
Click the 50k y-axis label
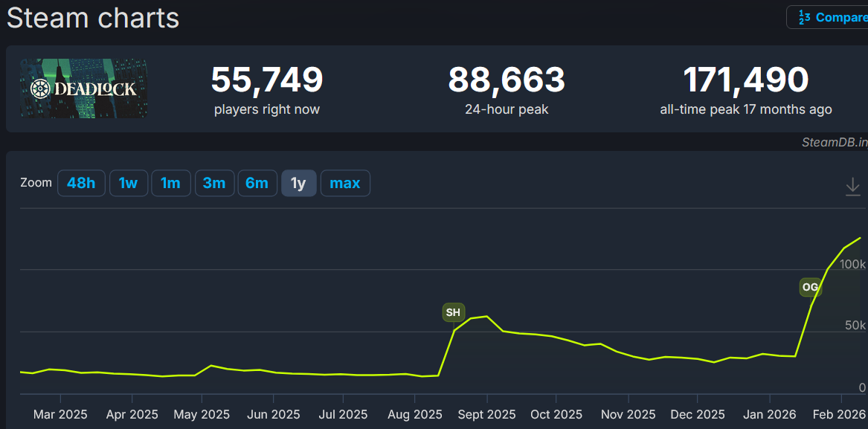(856, 326)
